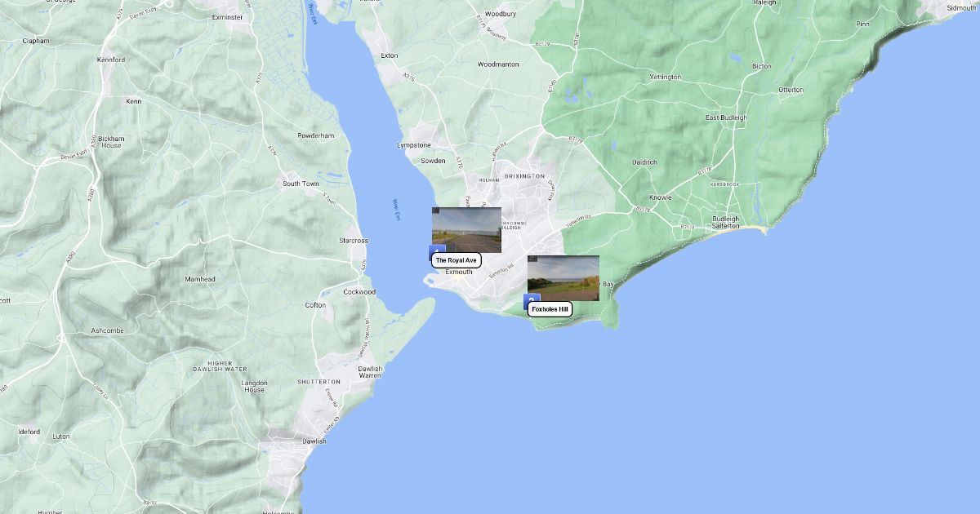Select the Exmouth town label
This screenshot has height=514, width=980.
[x=458, y=272]
